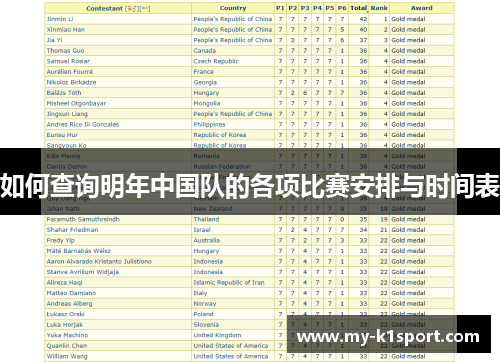Open the Norway country page
The image size is (500, 362).
205,304
